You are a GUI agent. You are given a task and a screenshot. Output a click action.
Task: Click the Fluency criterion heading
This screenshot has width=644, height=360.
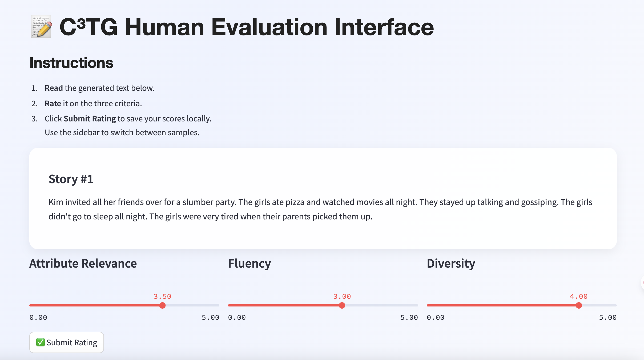click(249, 263)
